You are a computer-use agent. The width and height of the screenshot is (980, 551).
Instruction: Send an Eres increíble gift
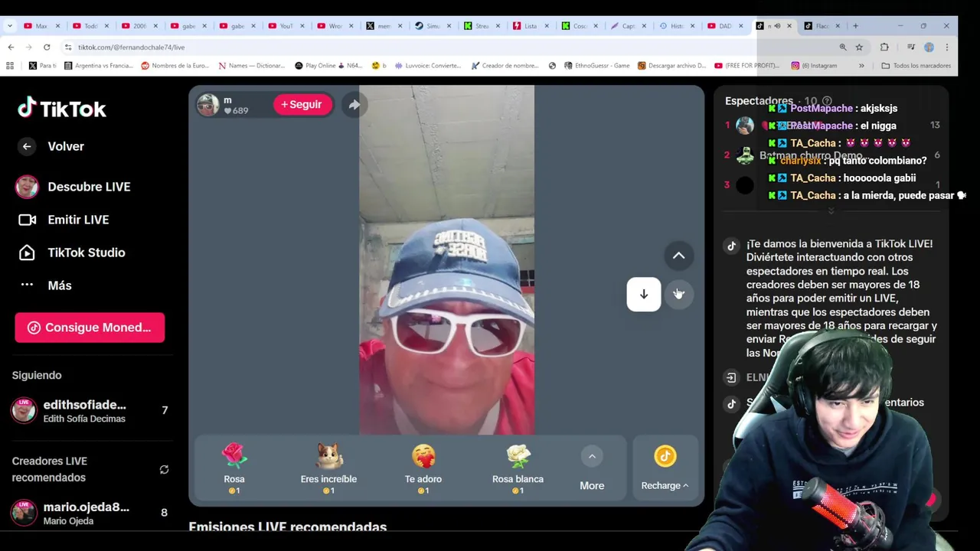(x=328, y=468)
